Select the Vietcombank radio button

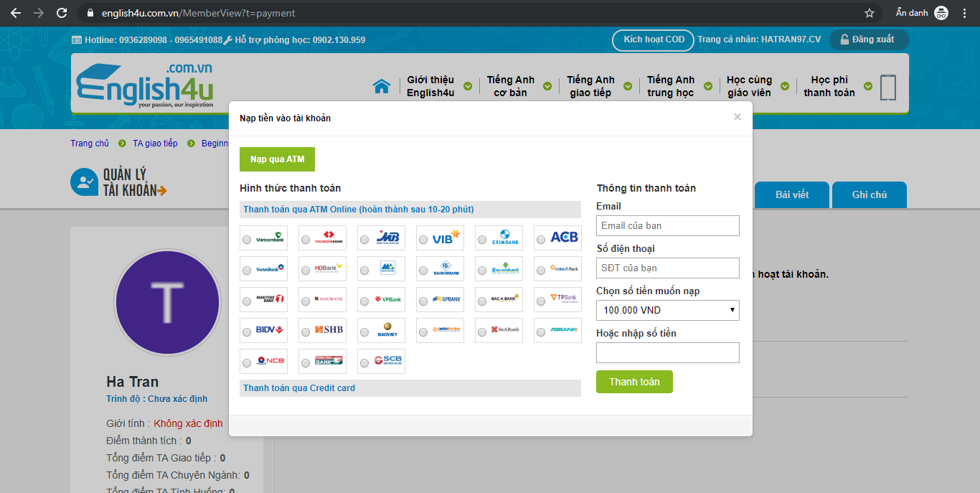pos(247,240)
